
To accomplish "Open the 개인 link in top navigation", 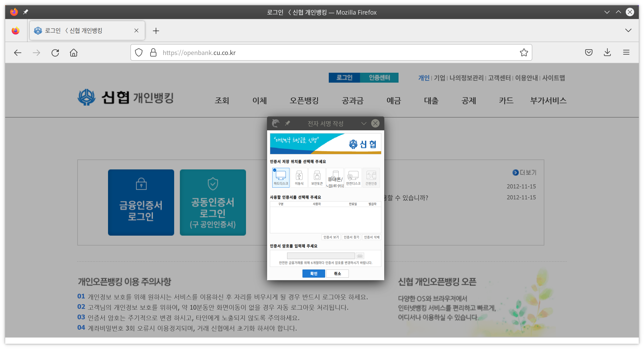I will tap(424, 78).
